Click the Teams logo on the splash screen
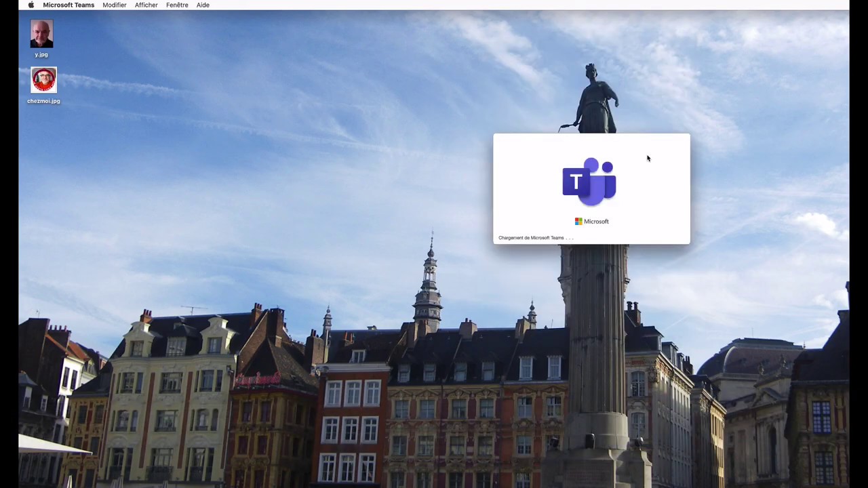Screen dimensions: 868x488 click(x=589, y=181)
